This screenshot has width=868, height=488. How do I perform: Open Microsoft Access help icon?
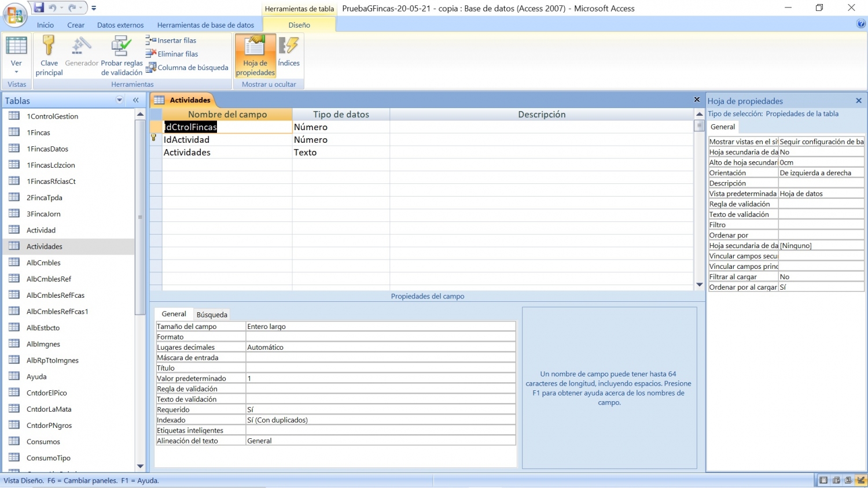pyautogui.click(x=861, y=24)
